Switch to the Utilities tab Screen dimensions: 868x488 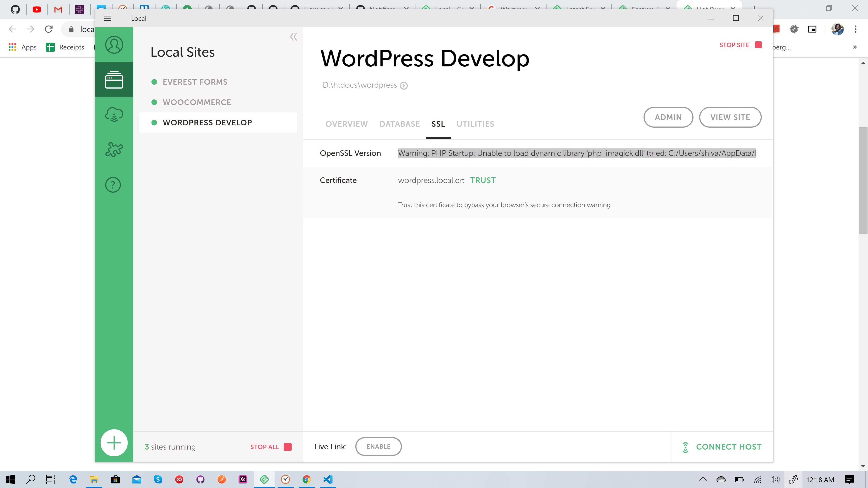475,124
